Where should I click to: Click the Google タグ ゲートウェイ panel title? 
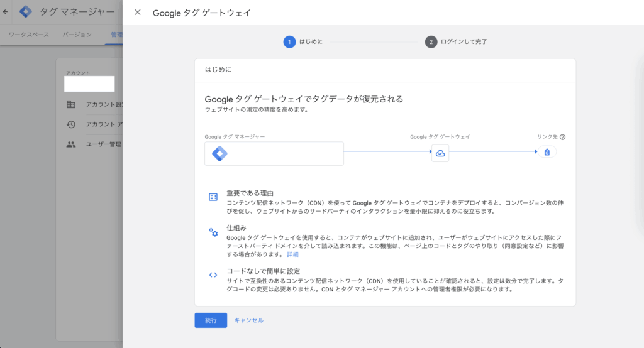(x=202, y=13)
